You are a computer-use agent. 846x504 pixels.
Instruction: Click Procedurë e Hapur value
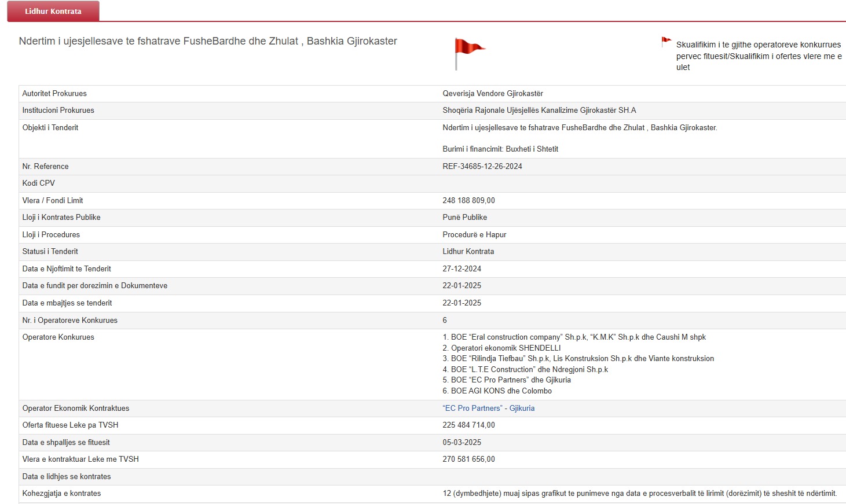(x=474, y=234)
